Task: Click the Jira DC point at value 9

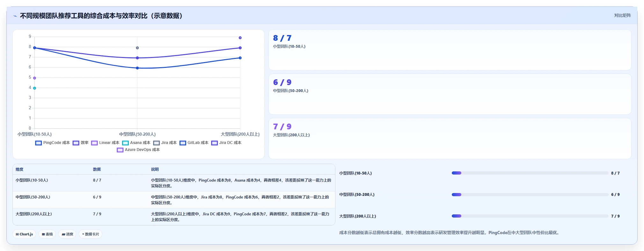Action: tap(240, 38)
